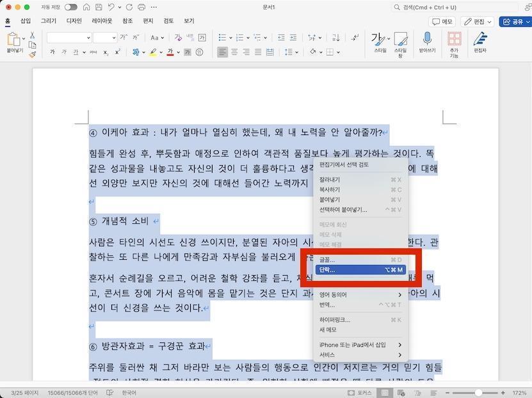532x398 pixels.
Task: Choose 단락... in the context menu
Action: click(360, 270)
